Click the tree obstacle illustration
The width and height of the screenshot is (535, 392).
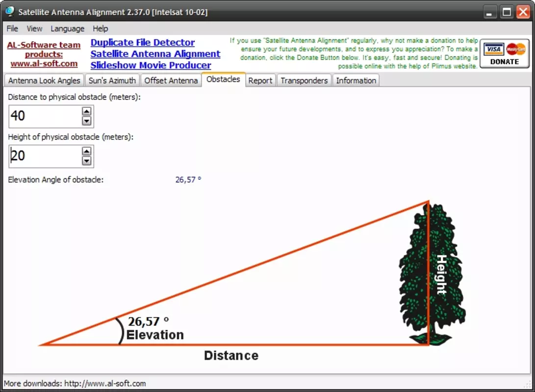click(433, 274)
